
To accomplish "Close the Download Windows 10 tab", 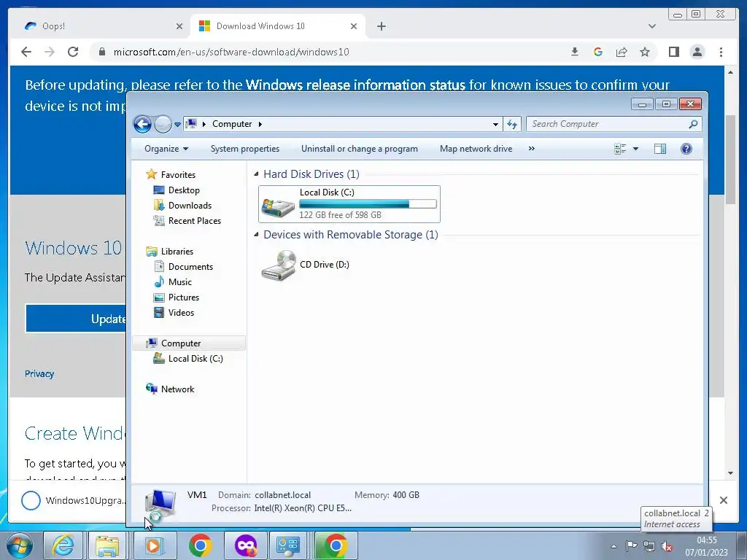I will [354, 26].
